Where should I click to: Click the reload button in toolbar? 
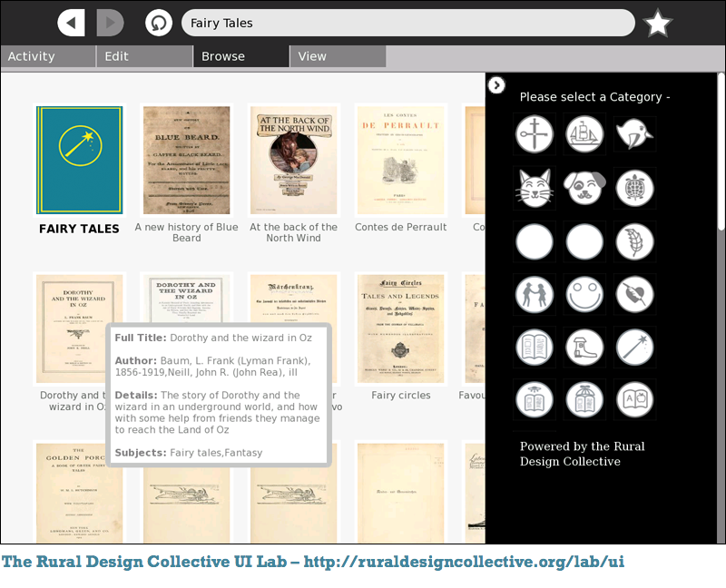pyautogui.click(x=159, y=23)
